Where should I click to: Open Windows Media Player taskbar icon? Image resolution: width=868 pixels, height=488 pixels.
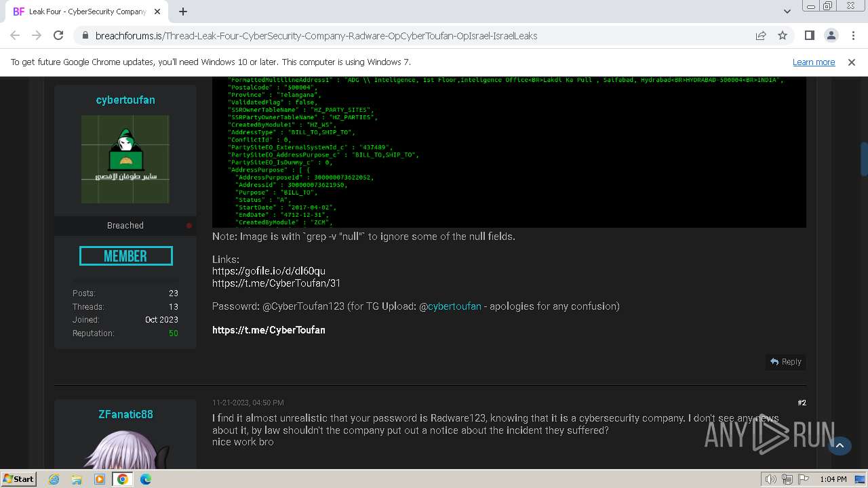[x=100, y=479]
